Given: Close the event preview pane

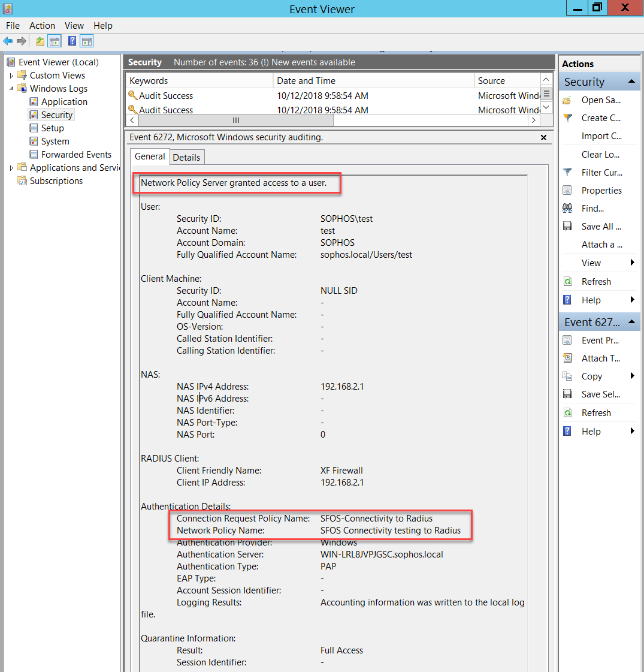Looking at the screenshot, I should [543, 137].
